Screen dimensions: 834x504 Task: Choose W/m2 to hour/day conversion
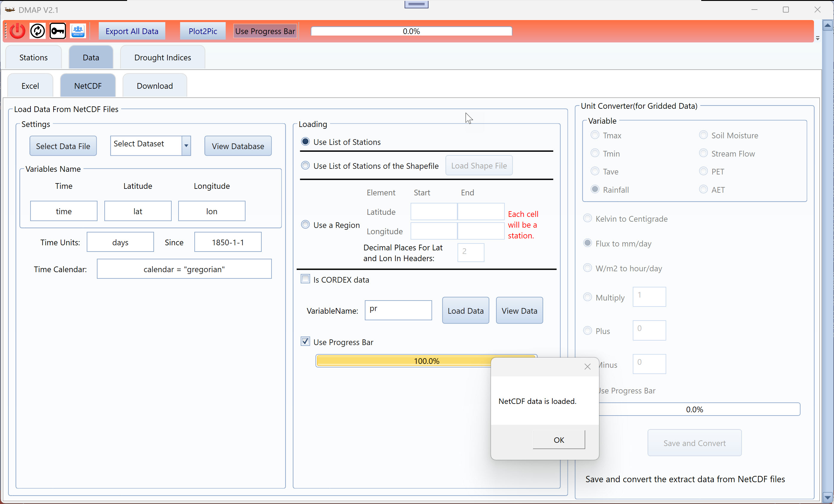(x=588, y=268)
